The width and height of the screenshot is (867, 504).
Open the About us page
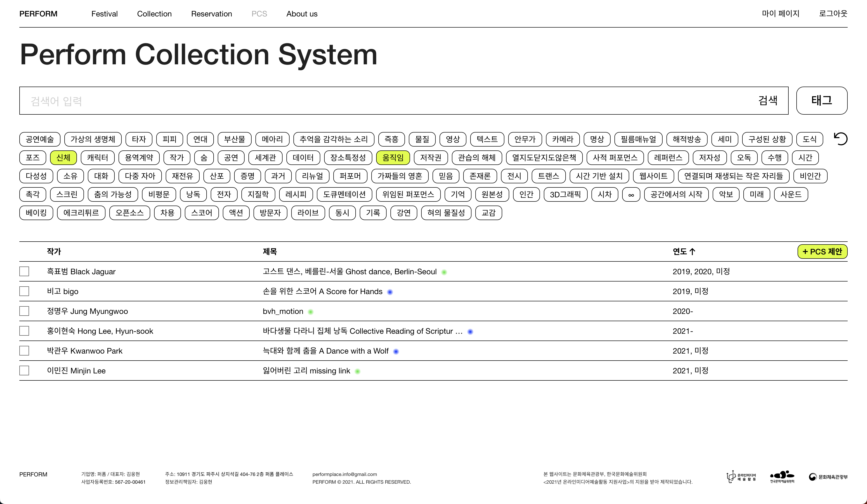[x=302, y=14]
